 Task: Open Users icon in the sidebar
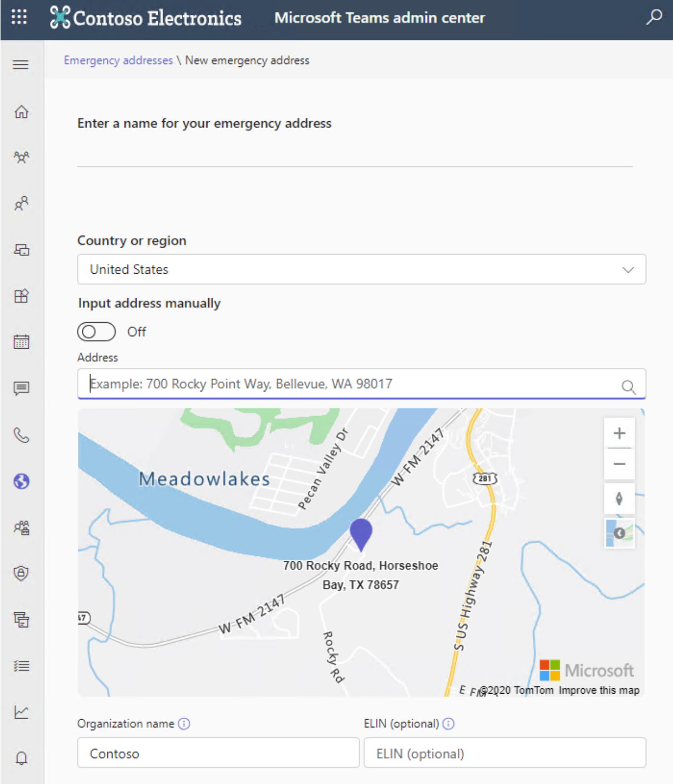(21, 204)
